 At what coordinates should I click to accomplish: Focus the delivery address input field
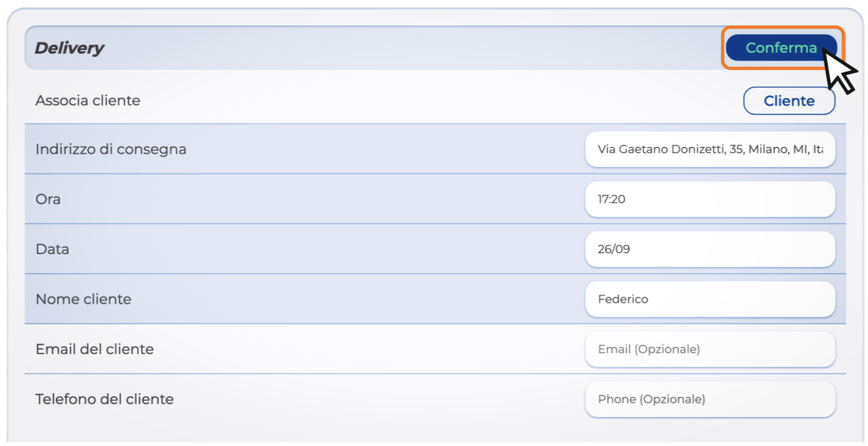pyautogui.click(x=710, y=150)
